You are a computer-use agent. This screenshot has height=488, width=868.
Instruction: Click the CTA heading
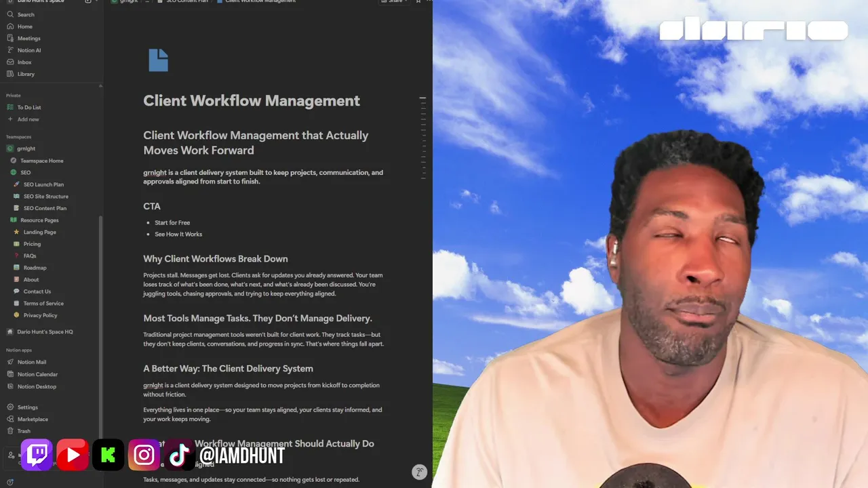[152, 206]
